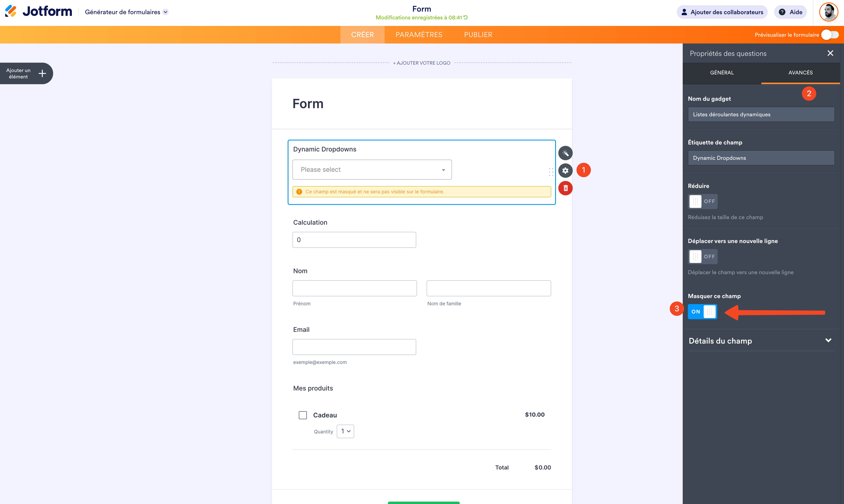Click the revision history icon next to the saved time
The height and width of the screenshot is (504, 844).
point(466,17)
